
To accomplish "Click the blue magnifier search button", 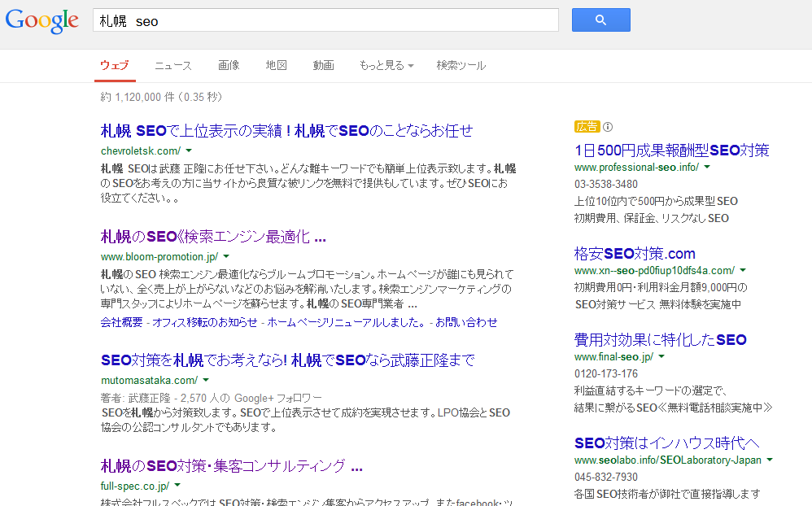I will pyautogui.click(x=600, y=20).
